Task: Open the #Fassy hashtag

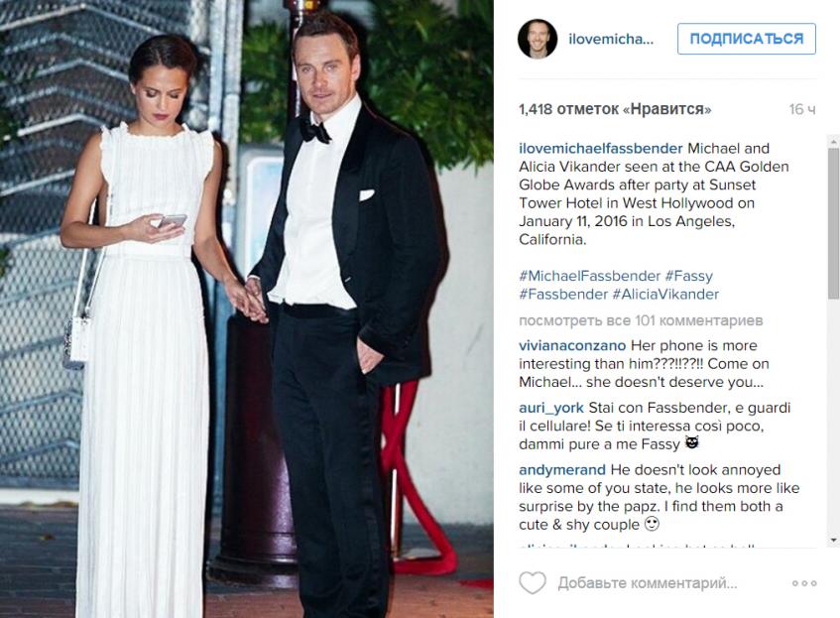Action: 689,276
